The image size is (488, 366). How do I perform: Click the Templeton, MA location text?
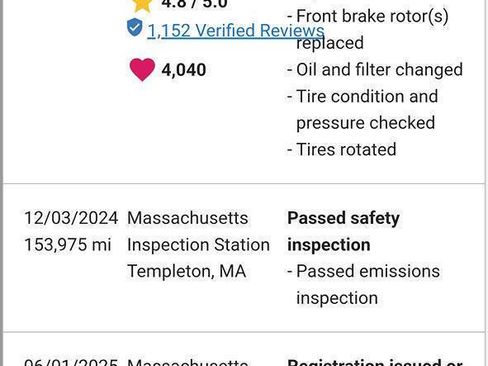(187, 271)
